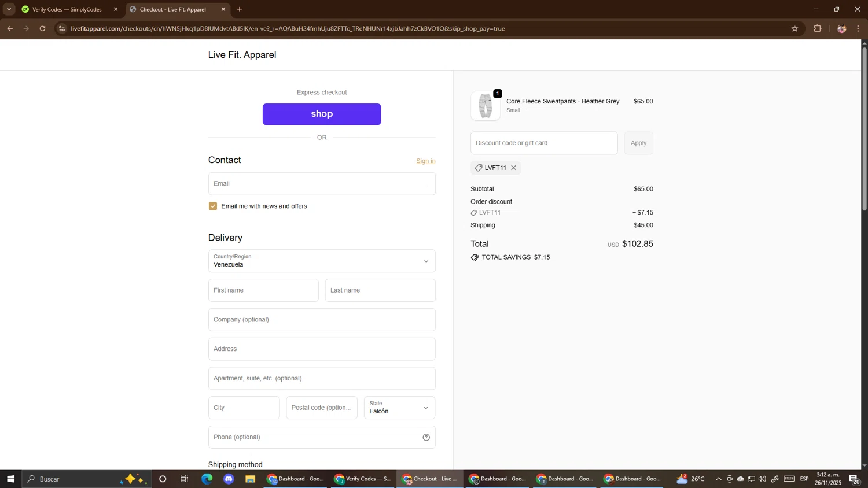Focus the Company (optional) field
This screenshot has width=868, height=488.
click(x=322, y=320)
